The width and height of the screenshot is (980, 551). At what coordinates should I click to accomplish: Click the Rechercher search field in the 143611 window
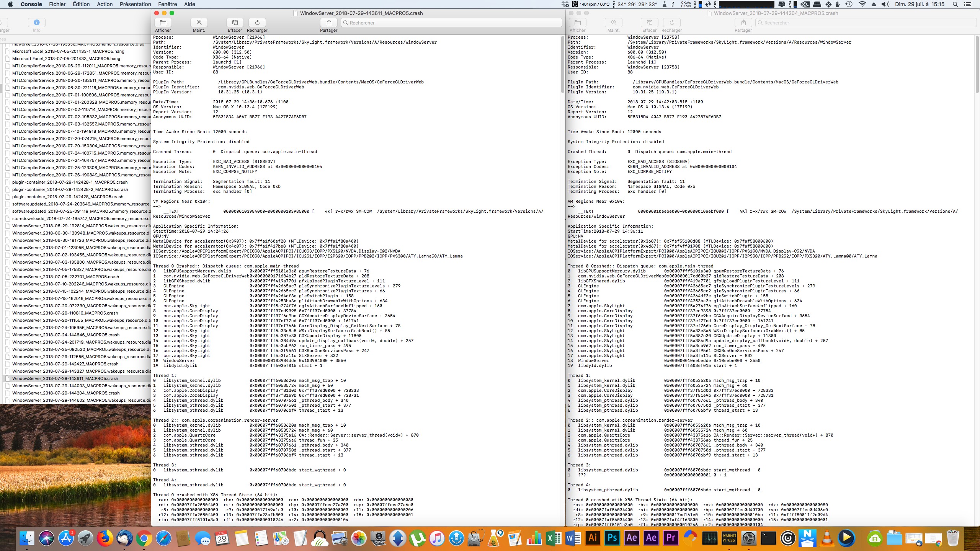click(452, 23)
